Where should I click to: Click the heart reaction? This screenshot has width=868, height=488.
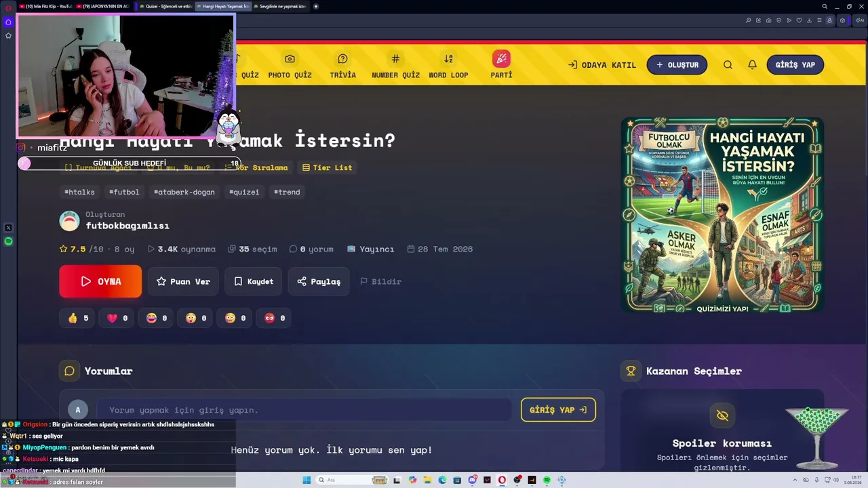click(x=117, y=318)
